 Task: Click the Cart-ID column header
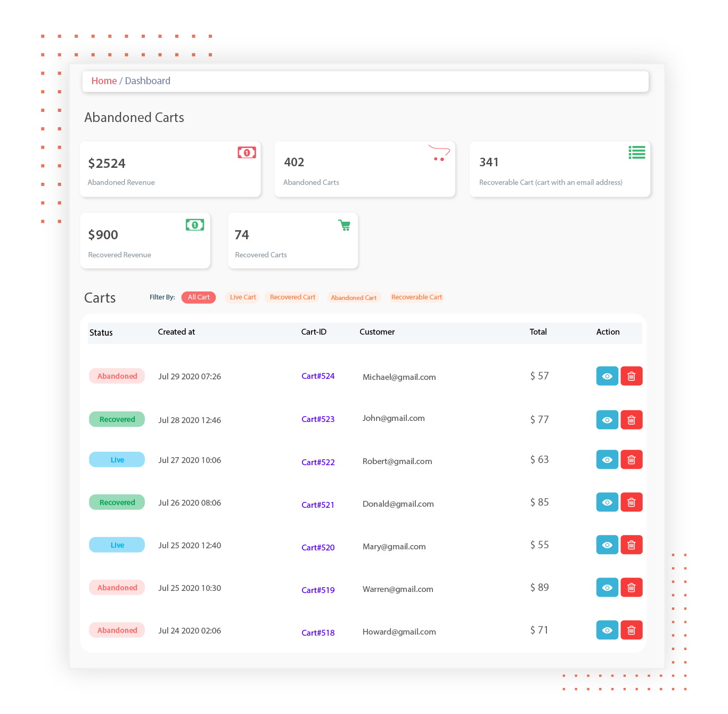[x=314, y=332]
